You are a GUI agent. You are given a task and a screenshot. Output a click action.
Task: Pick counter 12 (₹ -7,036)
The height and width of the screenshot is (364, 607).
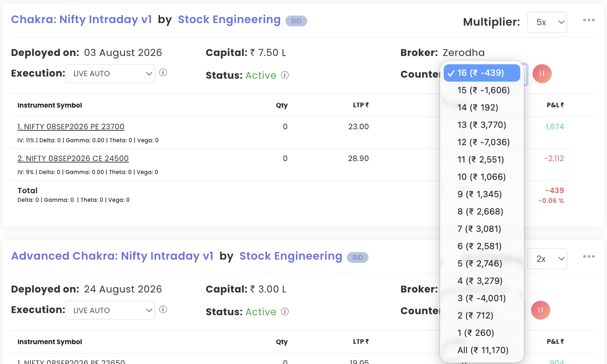[x=482, y=142]
